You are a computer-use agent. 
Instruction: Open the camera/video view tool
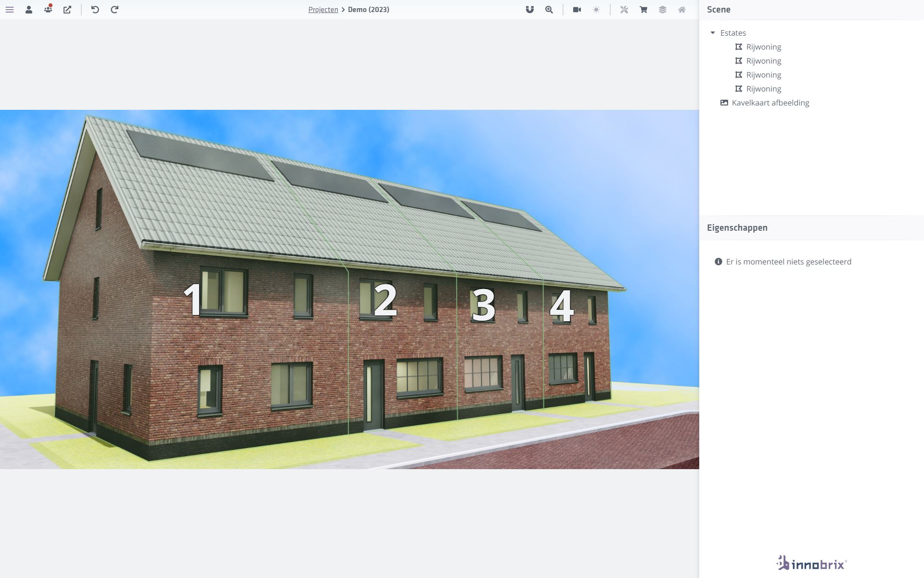coord(577,9)
